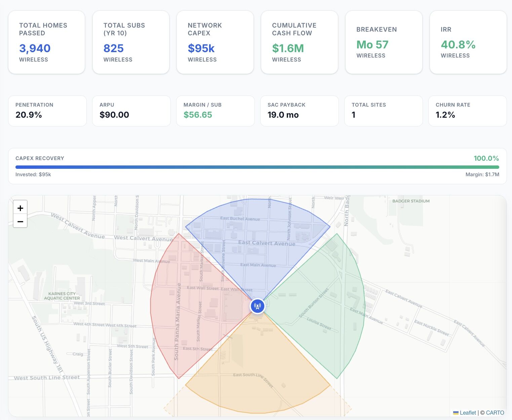Click the IRR value 40.8%
Screen dimensions: 512x420
click(458, 44)
